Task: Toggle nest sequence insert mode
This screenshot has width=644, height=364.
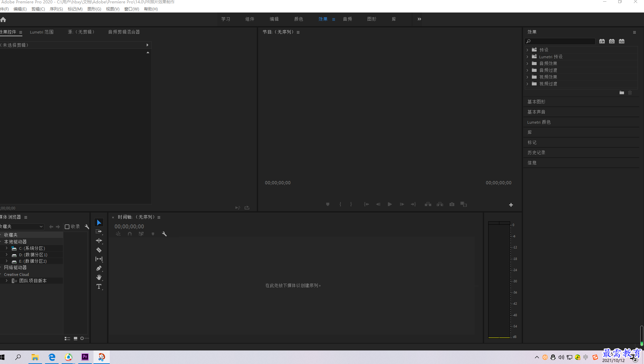Action: pos(118,234)
